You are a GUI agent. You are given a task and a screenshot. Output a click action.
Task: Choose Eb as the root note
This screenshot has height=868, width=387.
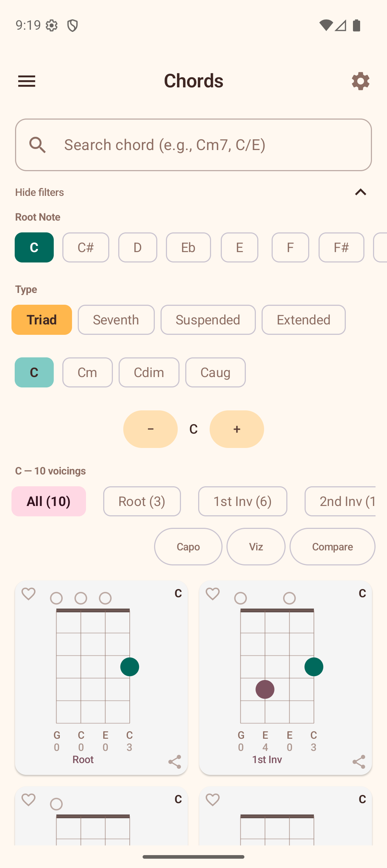click(188, 247)
